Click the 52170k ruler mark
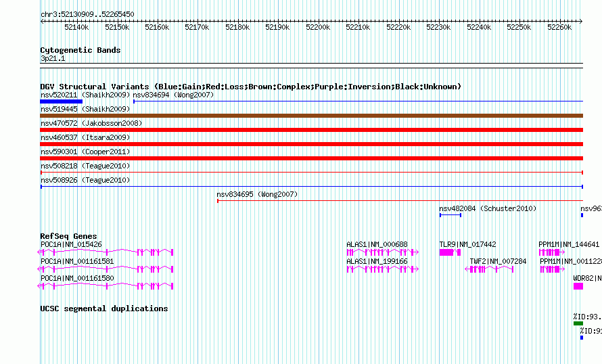Screen dimensions: 602x364 (x=197, y=27)
